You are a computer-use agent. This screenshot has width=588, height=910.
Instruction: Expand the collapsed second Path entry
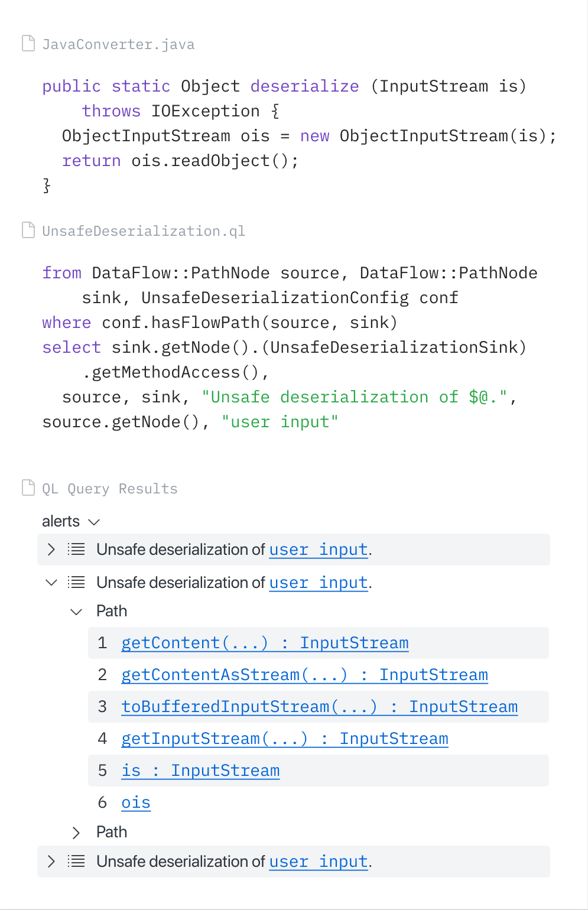(76, 832)
